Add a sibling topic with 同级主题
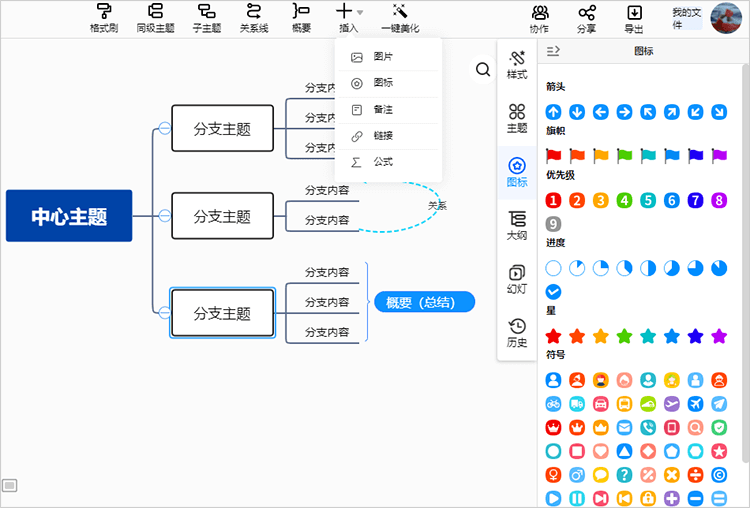The image size is (750, 508). 155,18
